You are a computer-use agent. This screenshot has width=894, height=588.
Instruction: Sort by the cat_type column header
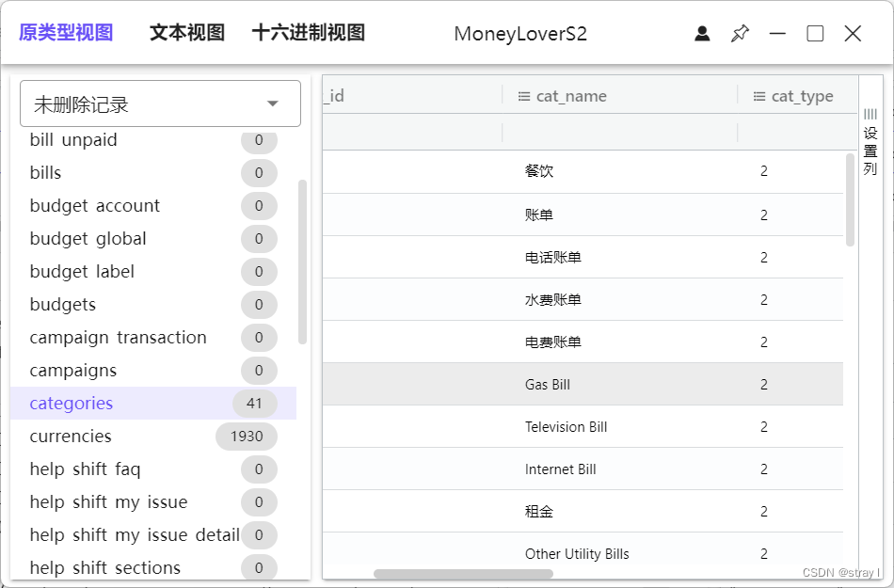click(x=802, y=96)
